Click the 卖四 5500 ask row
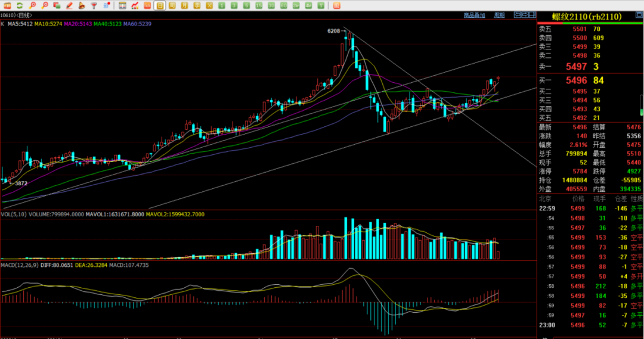Screen dimensions: 644x339 pyautogui.click(x=590, y=38)
